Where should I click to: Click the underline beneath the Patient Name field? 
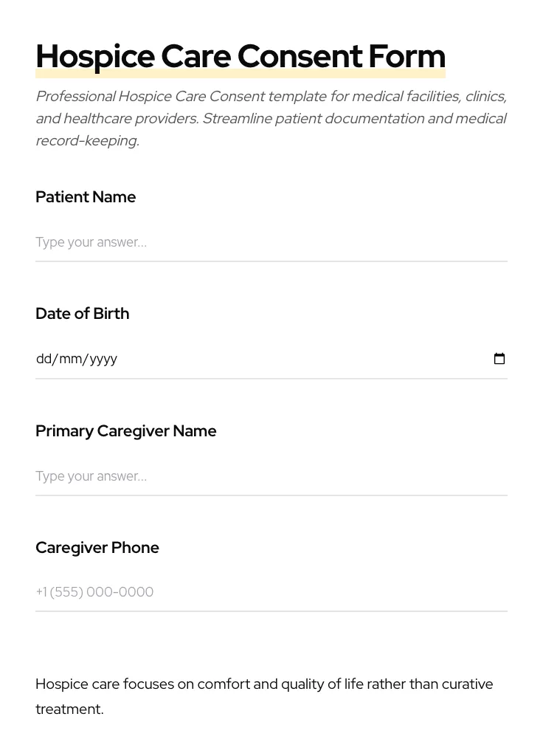pos(271,261)
